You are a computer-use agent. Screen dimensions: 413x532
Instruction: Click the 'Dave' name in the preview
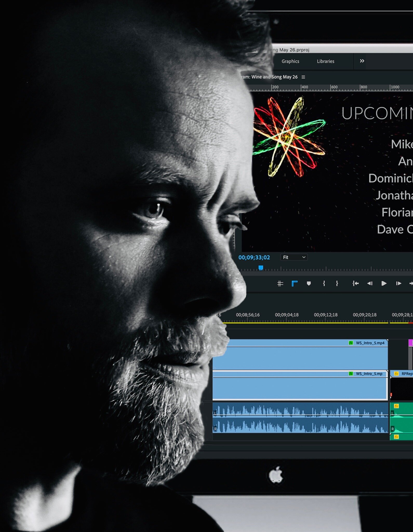pyautogui.click(x=390, y=229)
